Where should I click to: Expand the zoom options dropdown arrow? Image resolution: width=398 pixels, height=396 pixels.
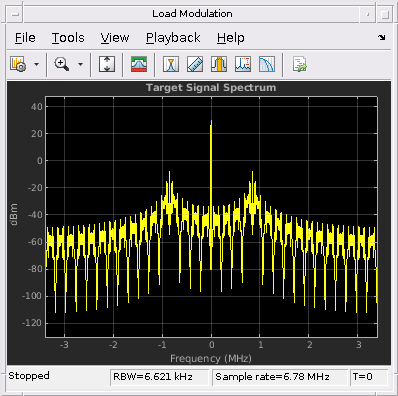(x=80, y=64)
